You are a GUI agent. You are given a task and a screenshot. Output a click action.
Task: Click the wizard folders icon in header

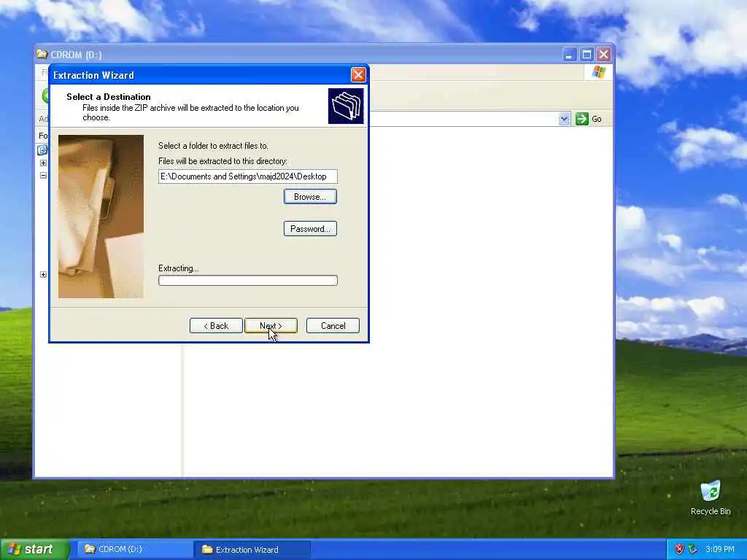pos(346,106)
